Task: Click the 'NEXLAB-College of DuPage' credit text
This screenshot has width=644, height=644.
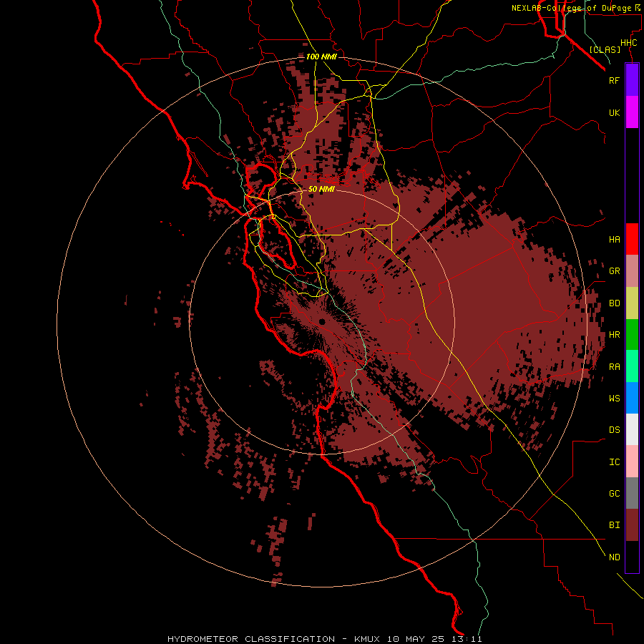Action: pyautogui.click(x=571, y=8)
